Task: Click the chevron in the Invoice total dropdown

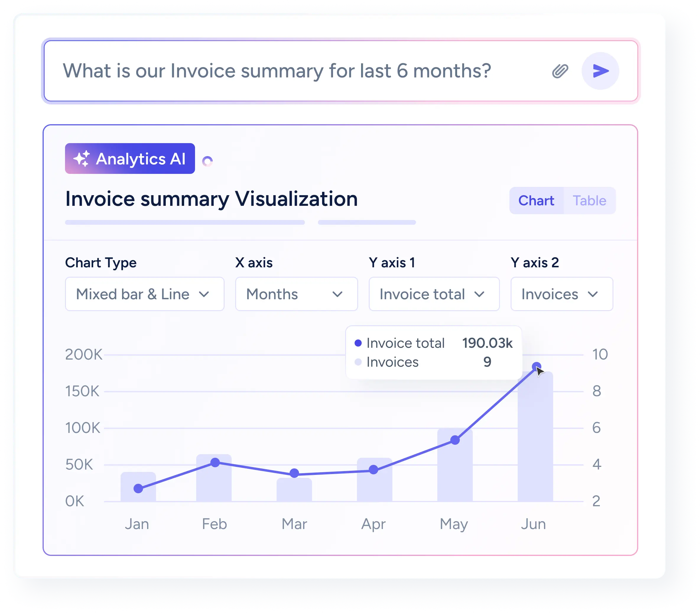Action: pos(480,294)
